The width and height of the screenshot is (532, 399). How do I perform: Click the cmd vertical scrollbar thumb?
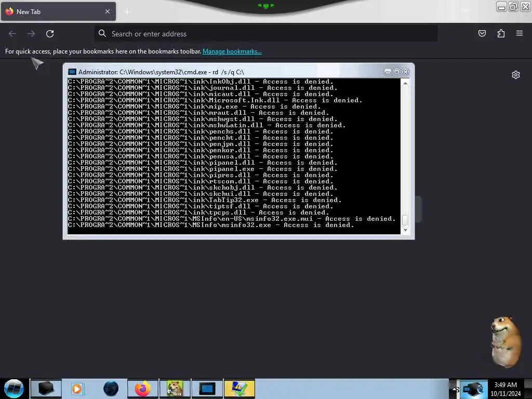(x=405, y=220)
